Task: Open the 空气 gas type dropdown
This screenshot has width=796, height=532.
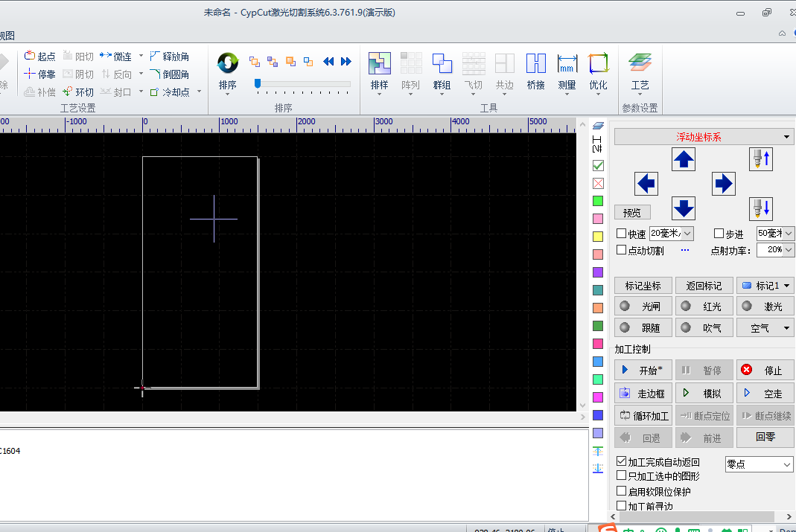Action: (765, 327)
